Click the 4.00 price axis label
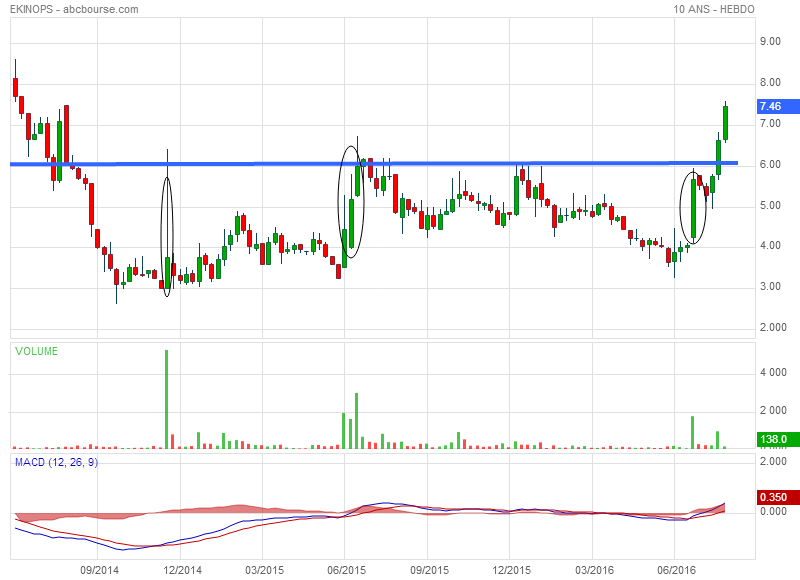 click(x=770, y=245)
